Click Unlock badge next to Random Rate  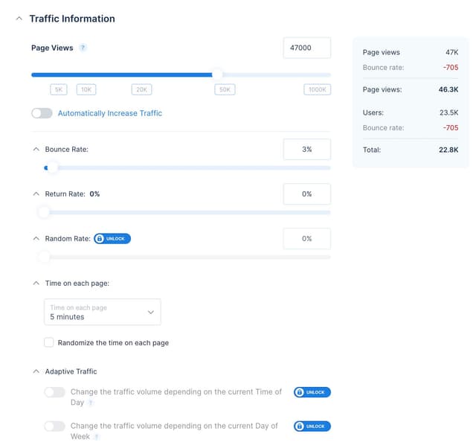point(112,239)
